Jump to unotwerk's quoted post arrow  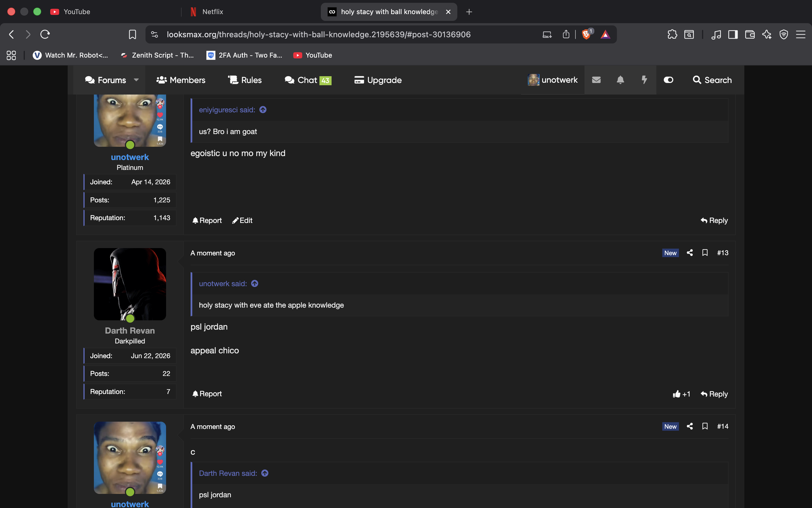pos(255,284)
